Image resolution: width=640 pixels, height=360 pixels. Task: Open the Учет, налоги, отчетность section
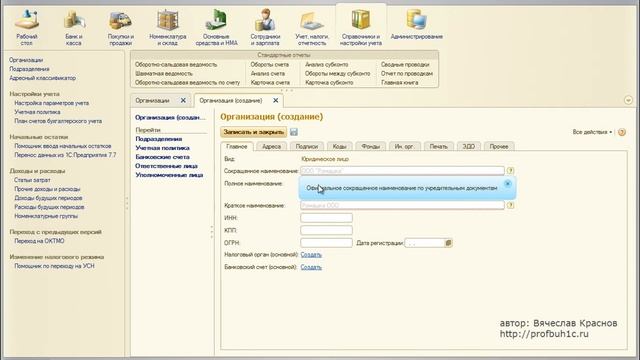coord(312,27)
